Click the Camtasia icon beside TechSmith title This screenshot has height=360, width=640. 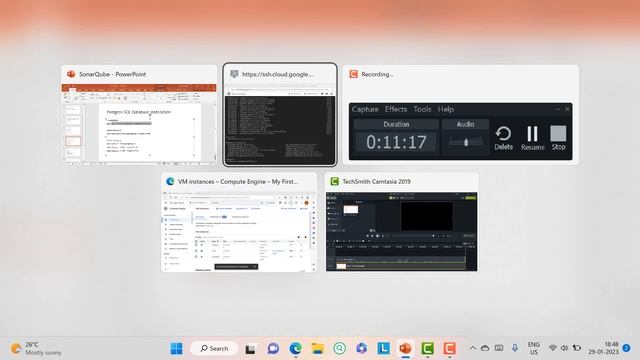click(x=334, y=182)
